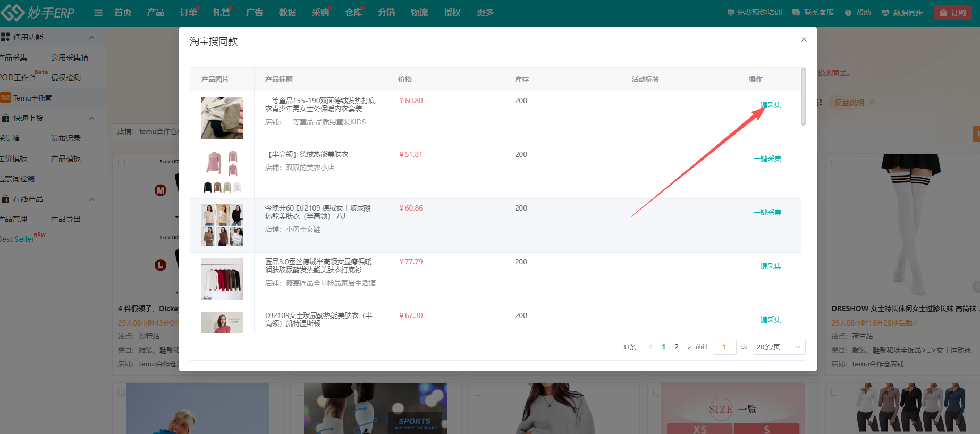Open the 20条/页 page size dropdown

coord(779,347)
